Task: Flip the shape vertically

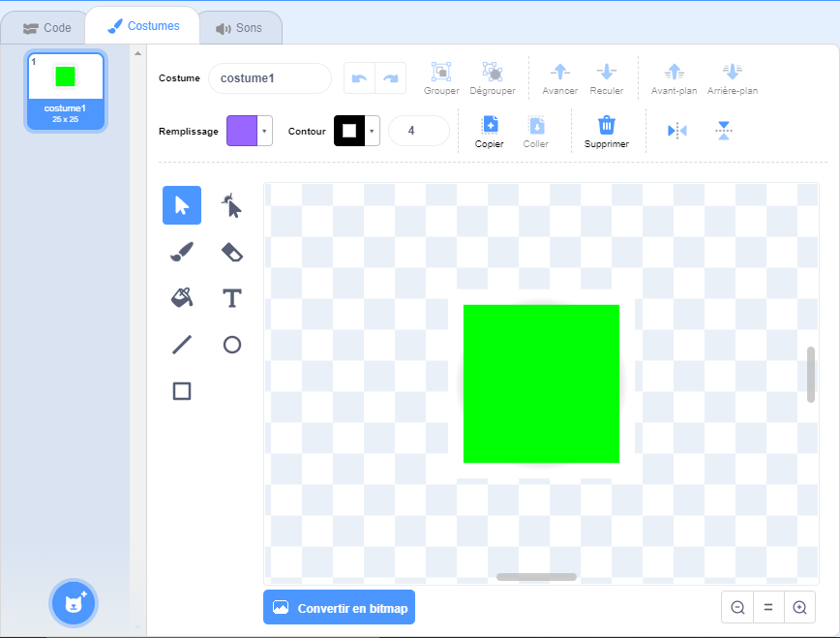Action: pyautogui.click(x=724, y=131)
